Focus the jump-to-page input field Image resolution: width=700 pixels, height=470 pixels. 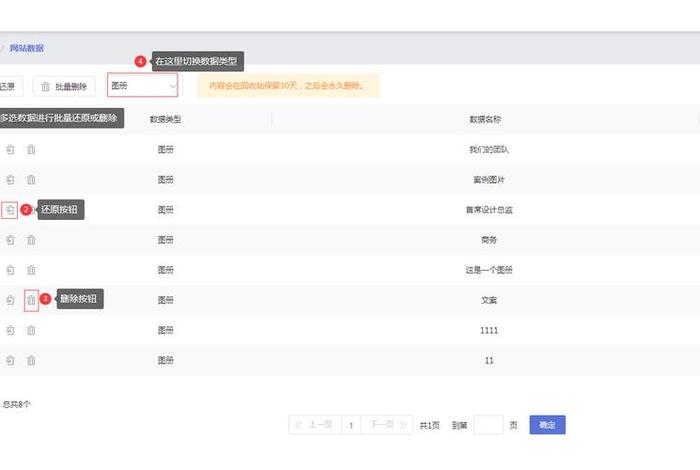tap(488, 425)
